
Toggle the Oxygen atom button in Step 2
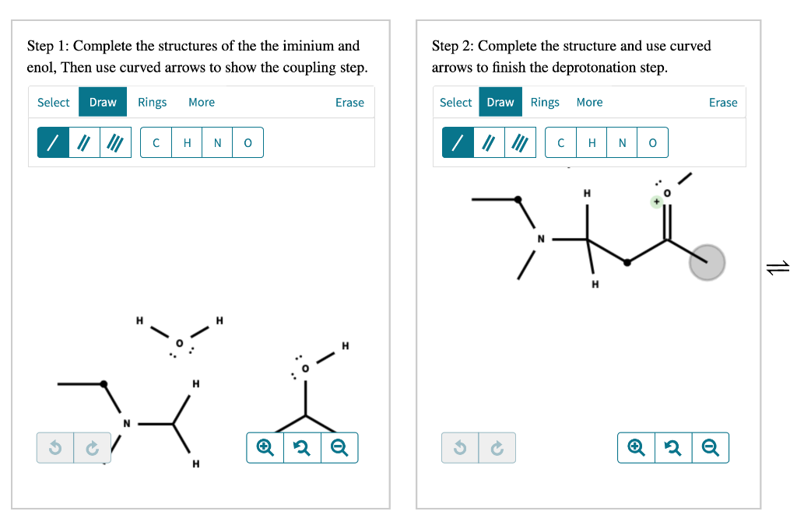[x=652, y=142]
